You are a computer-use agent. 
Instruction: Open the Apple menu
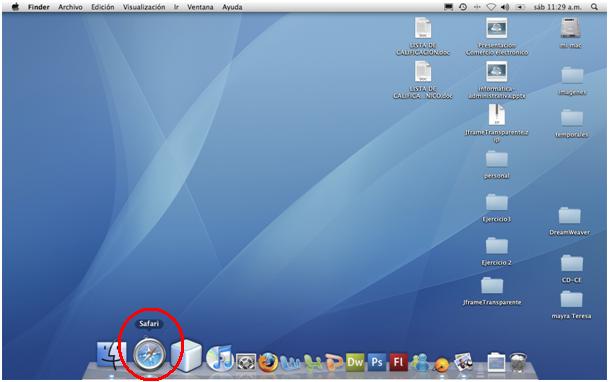click(x=15, y=7)
